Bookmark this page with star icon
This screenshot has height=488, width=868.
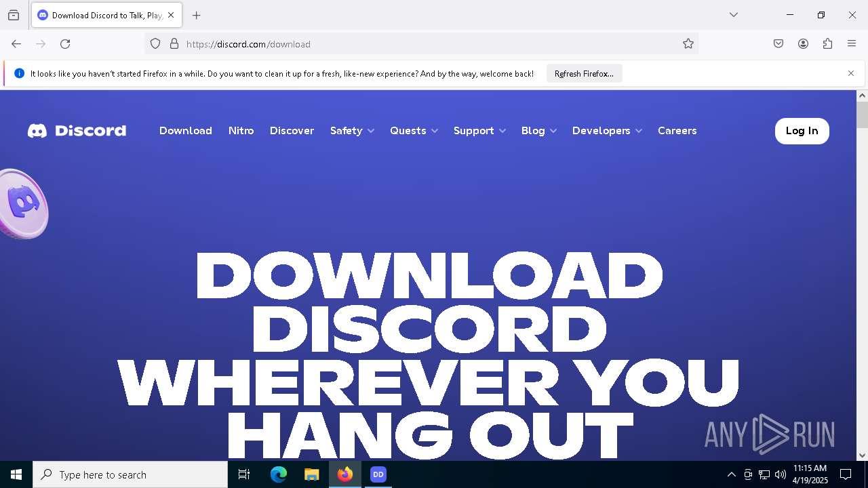coord(688,44)
